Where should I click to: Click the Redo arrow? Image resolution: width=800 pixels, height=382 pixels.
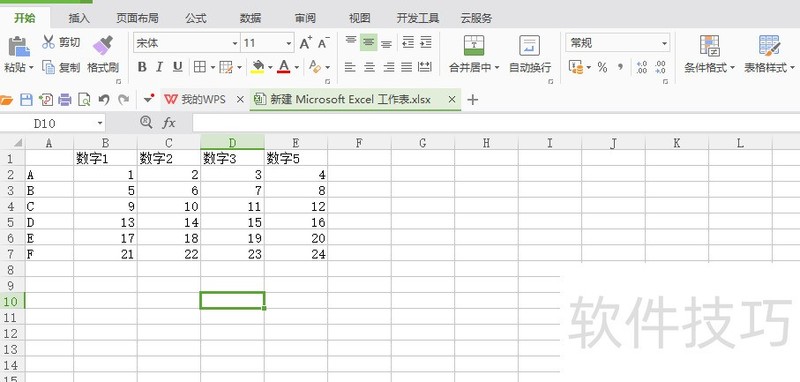[x=123, y=99]
